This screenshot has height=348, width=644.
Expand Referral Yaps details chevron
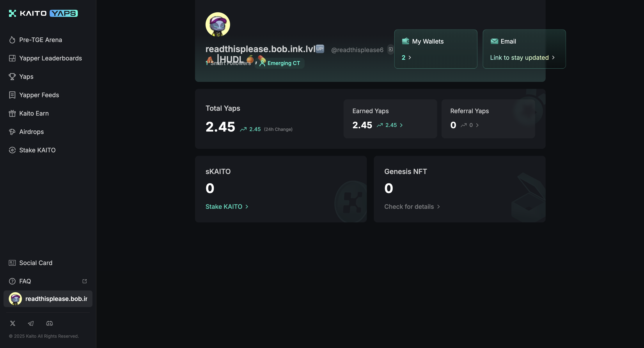[x=477, y=125]
